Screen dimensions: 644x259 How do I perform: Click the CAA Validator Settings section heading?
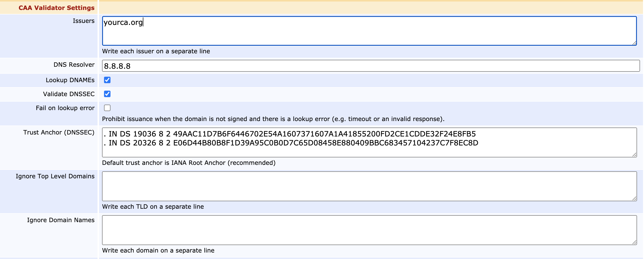pyautogui.click(x=56, y=8)
